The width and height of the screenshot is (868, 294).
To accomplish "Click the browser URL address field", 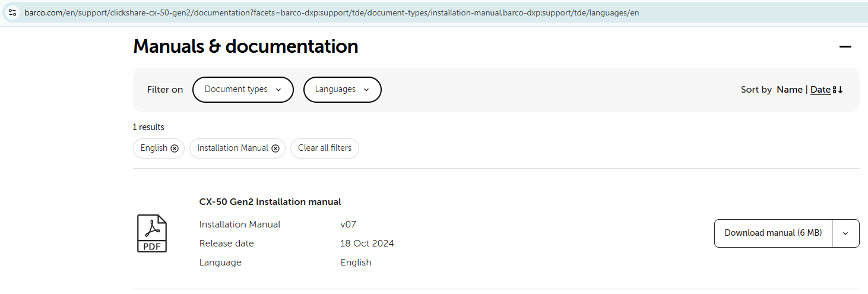I will (331, 12).
